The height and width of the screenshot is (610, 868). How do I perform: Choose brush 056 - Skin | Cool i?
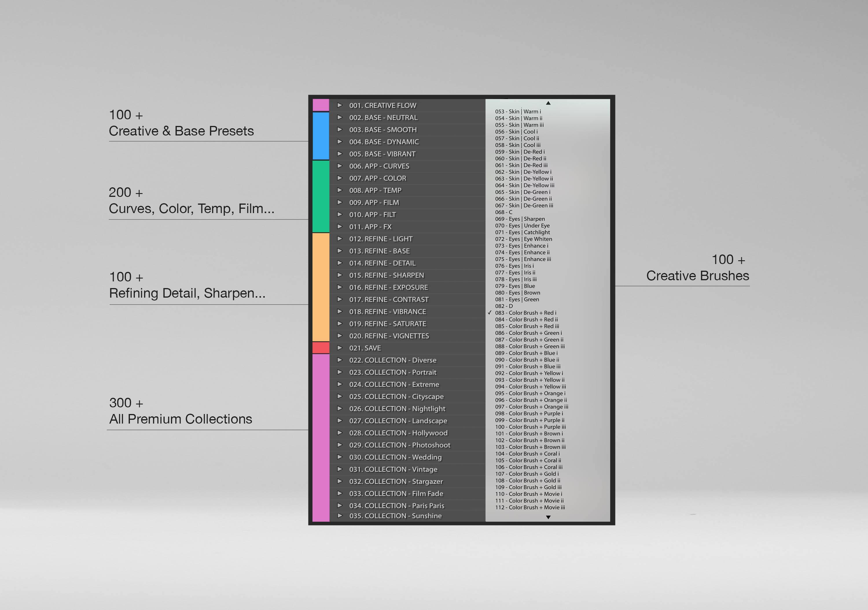tap(516, 132)
